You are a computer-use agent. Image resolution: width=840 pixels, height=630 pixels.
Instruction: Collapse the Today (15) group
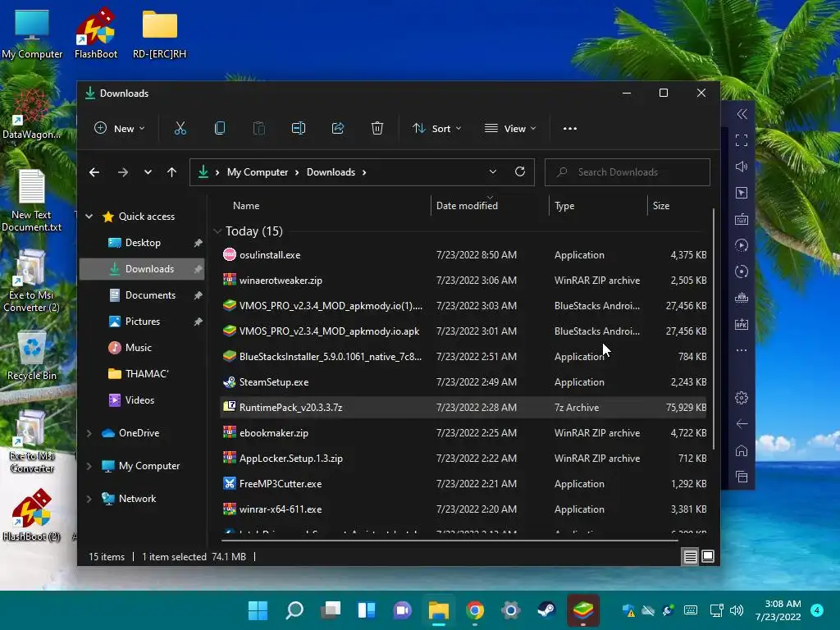(217, 231)
